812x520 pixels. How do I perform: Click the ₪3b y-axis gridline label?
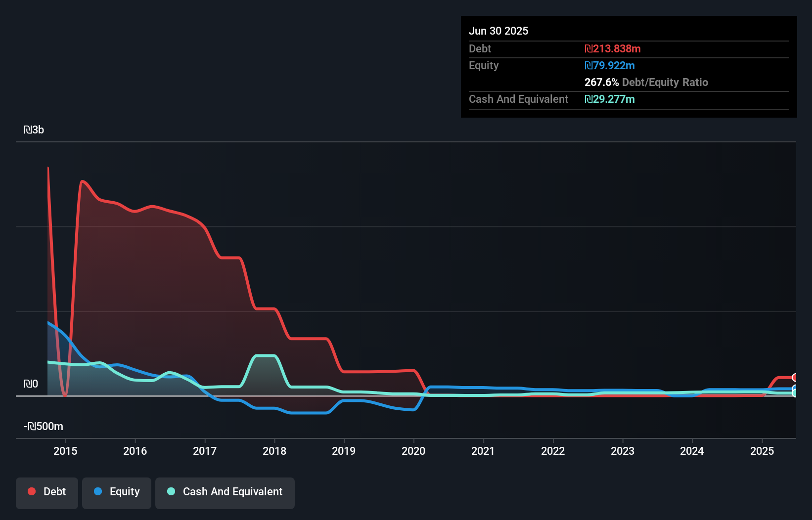pos(34,130)
